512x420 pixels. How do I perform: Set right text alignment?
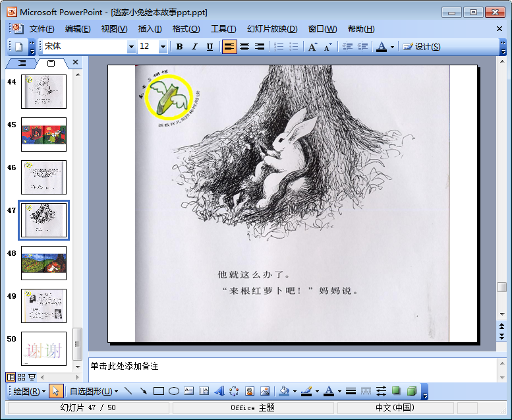point(260,47)
